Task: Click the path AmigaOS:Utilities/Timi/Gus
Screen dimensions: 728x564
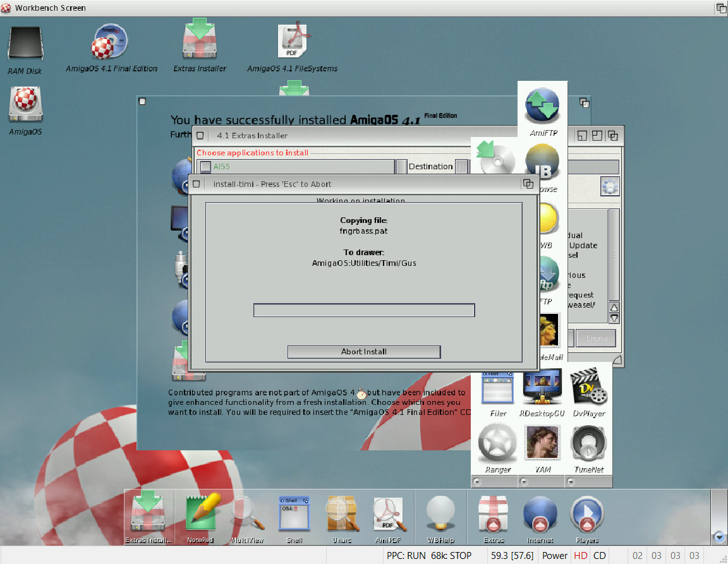Action: (364, 263)
